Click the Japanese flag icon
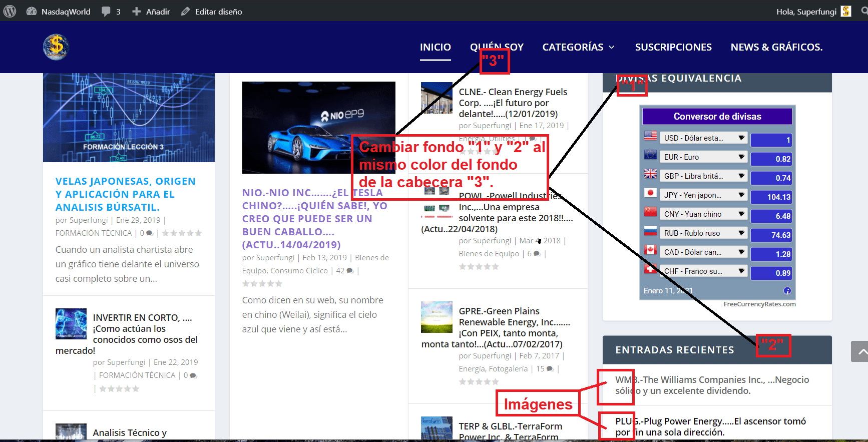The image size is (868, 442). (x=650, y=193)
